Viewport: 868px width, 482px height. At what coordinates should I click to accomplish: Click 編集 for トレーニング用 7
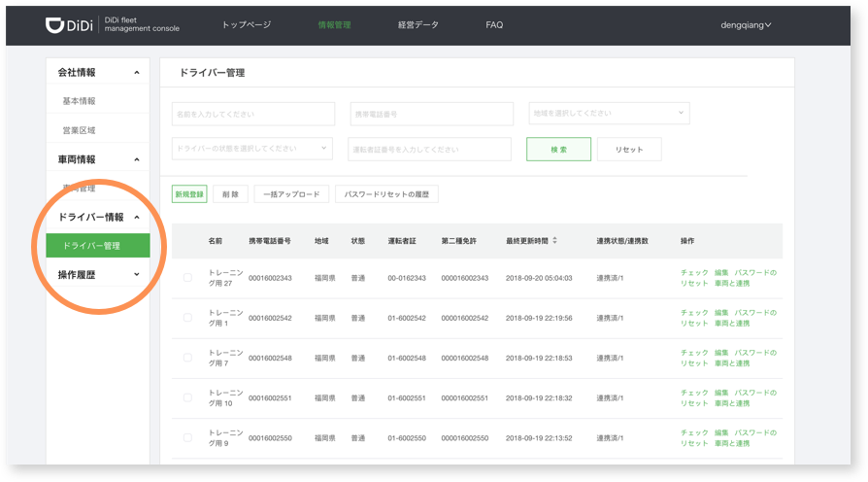(721, 353)
